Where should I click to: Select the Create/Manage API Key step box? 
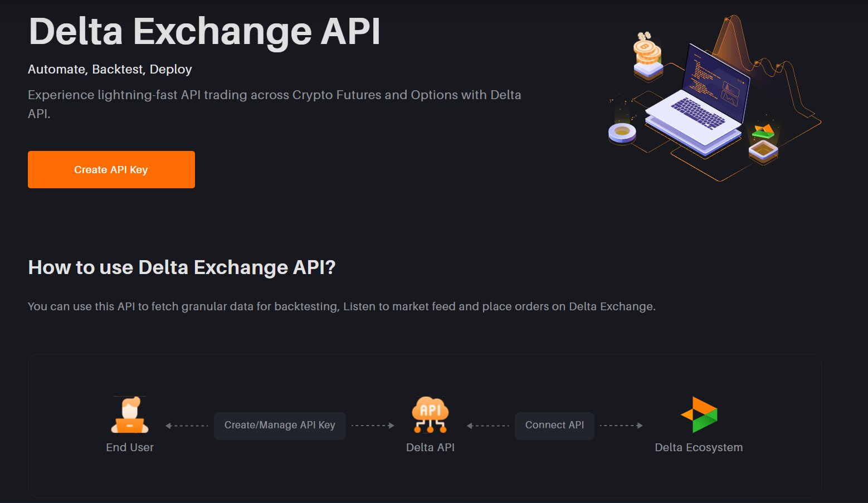click(x=280, y=426)
